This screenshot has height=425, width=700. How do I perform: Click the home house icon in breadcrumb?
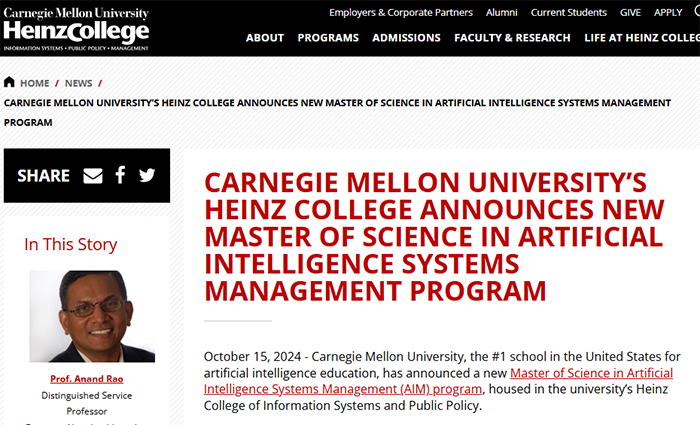pos(9,82)
